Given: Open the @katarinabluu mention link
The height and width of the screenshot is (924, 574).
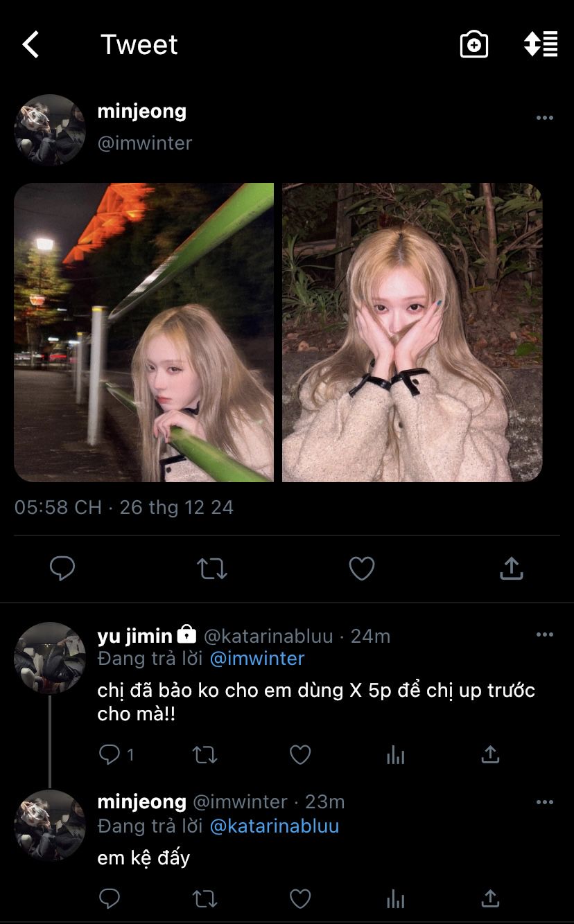Looking at the screenshot, I should [x=275, y=826].
